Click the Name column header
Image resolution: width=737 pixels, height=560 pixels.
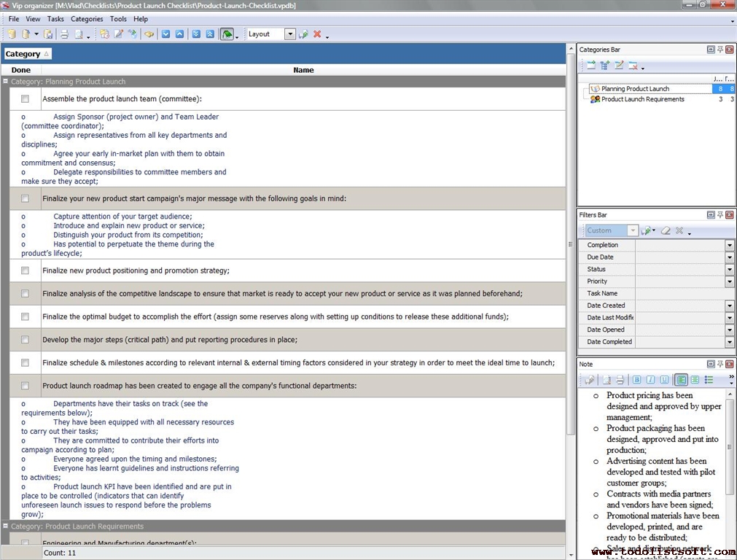coord(303,70)
